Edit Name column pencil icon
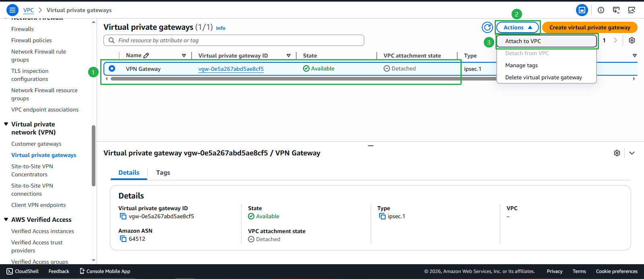Image resolution: width=644 pixels, height=279 pixels. [x=147, y=56]
